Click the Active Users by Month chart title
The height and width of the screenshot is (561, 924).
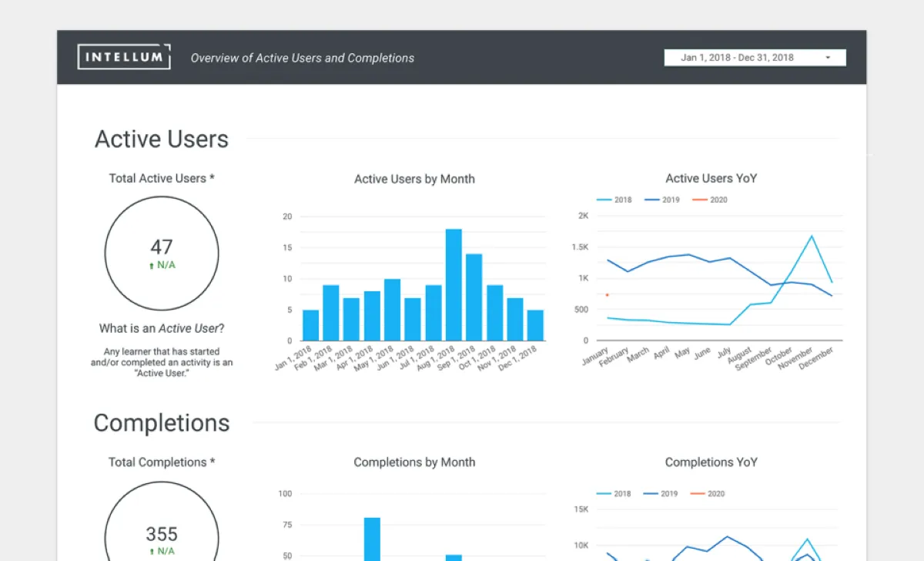coord(414,179)
